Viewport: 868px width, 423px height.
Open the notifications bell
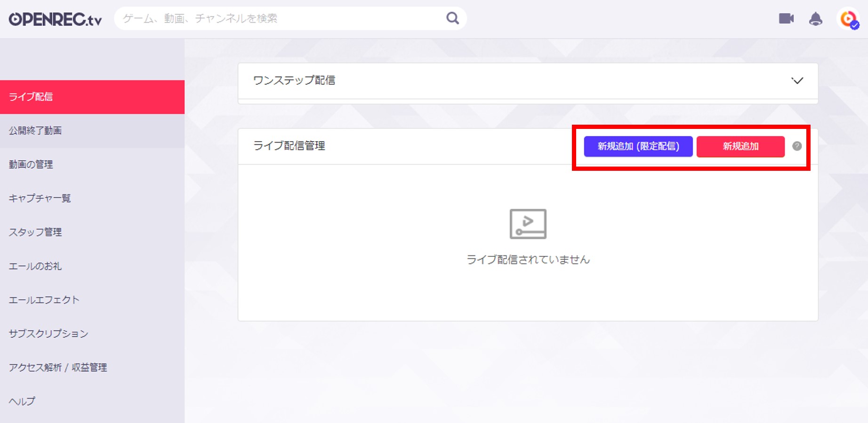pos(815,19)
